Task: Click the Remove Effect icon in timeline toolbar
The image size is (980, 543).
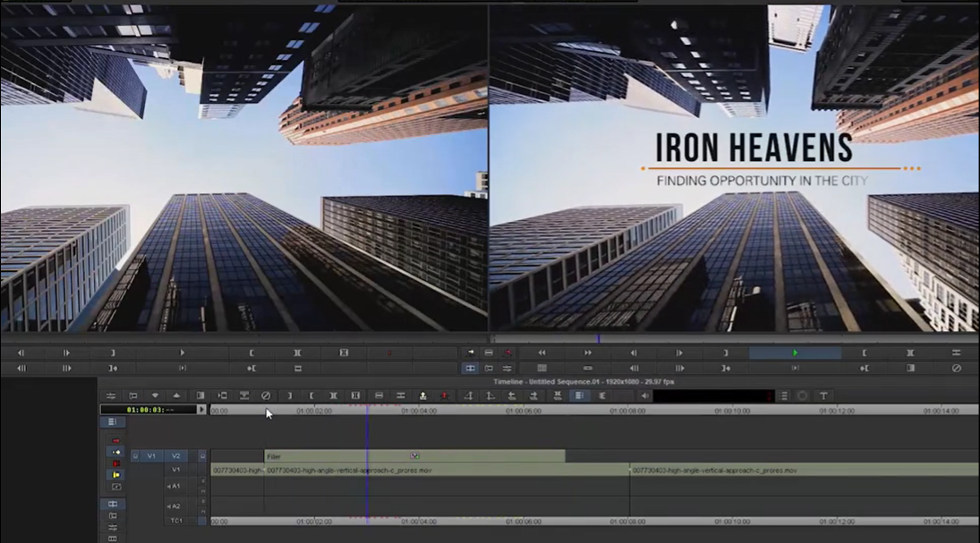Action: [x=266, y=395]
